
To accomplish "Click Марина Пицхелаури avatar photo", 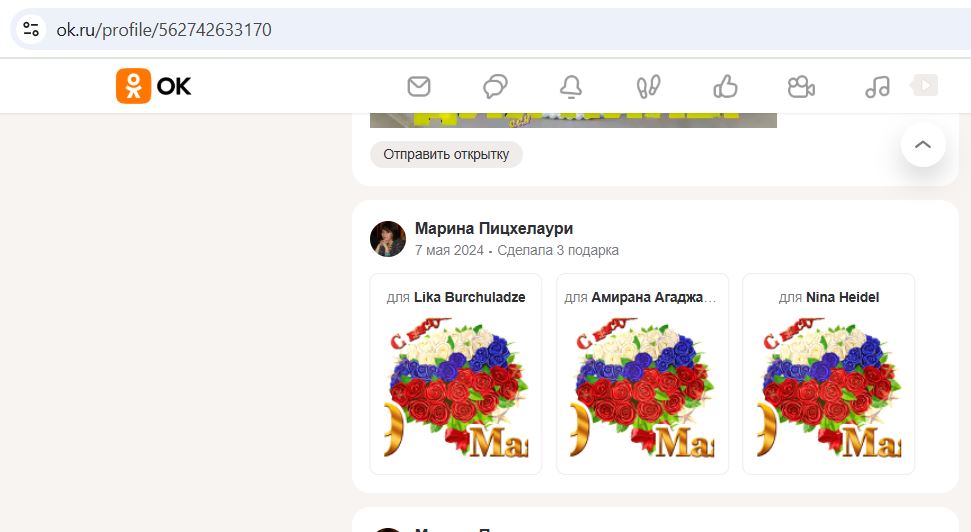I will click(x=388, y=238).
